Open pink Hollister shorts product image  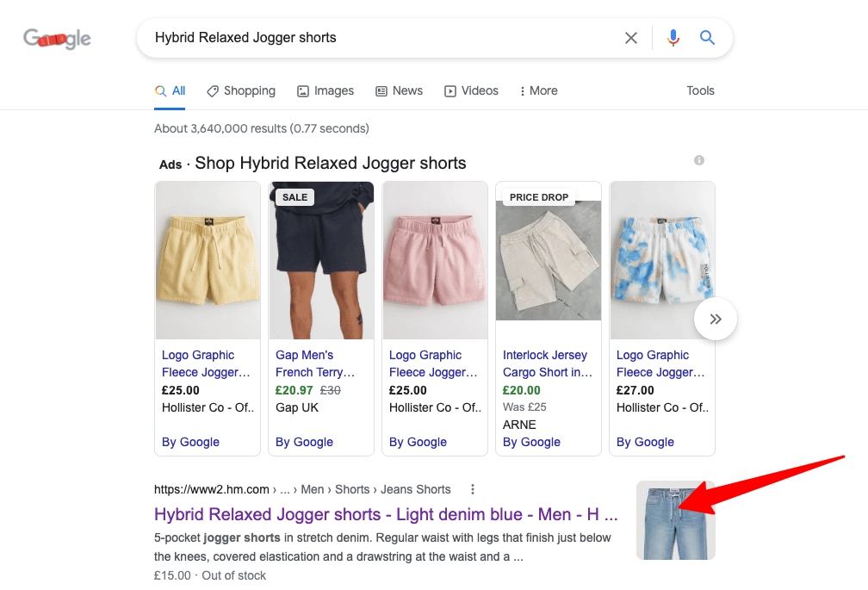click(435, 260)
